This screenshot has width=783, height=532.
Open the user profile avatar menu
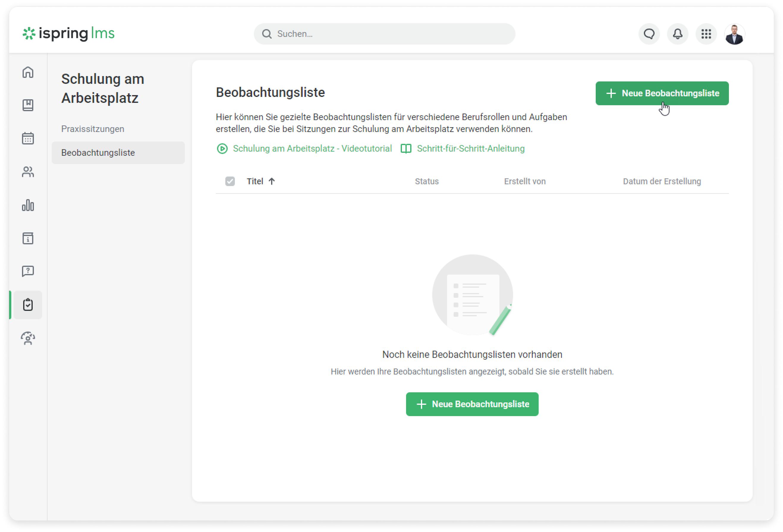click(734, 34)
